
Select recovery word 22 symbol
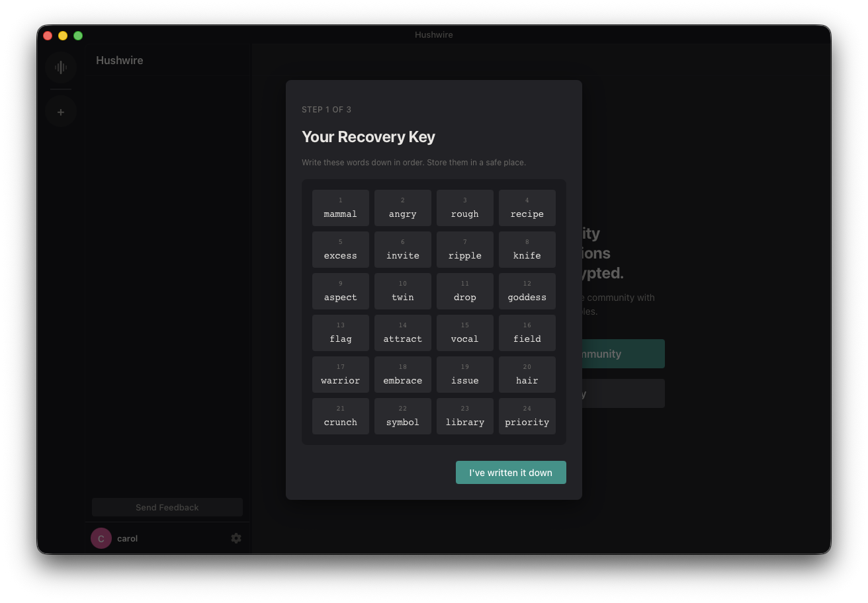tap(403, 416)
